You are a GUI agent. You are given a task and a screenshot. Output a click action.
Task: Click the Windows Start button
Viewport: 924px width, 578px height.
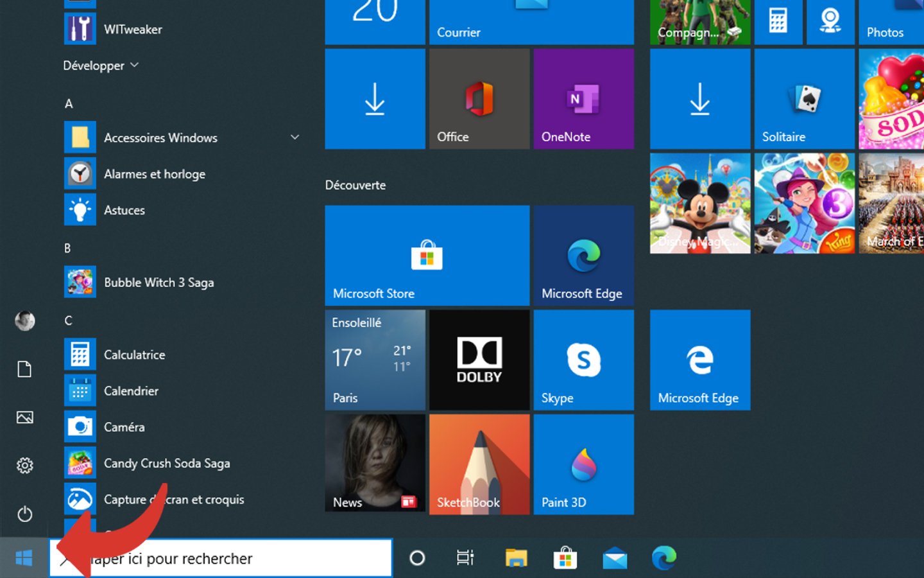[x=24, y=558]
